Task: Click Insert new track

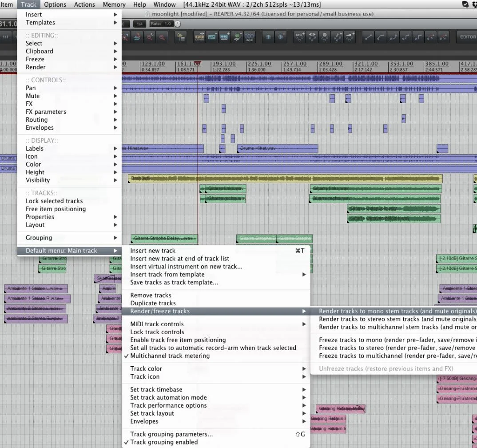Action: (153, 251)
